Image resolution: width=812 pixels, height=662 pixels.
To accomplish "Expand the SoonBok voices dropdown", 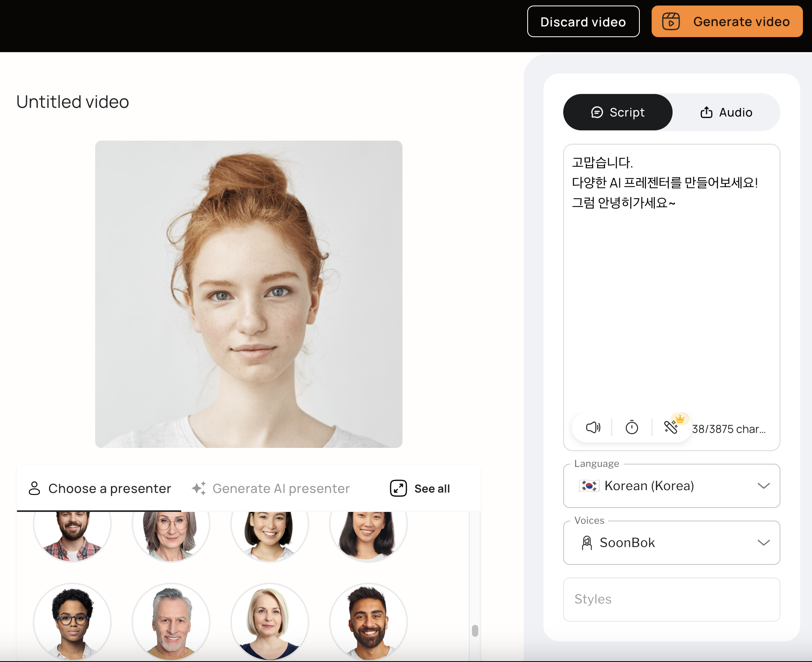I will coord(671,542).
